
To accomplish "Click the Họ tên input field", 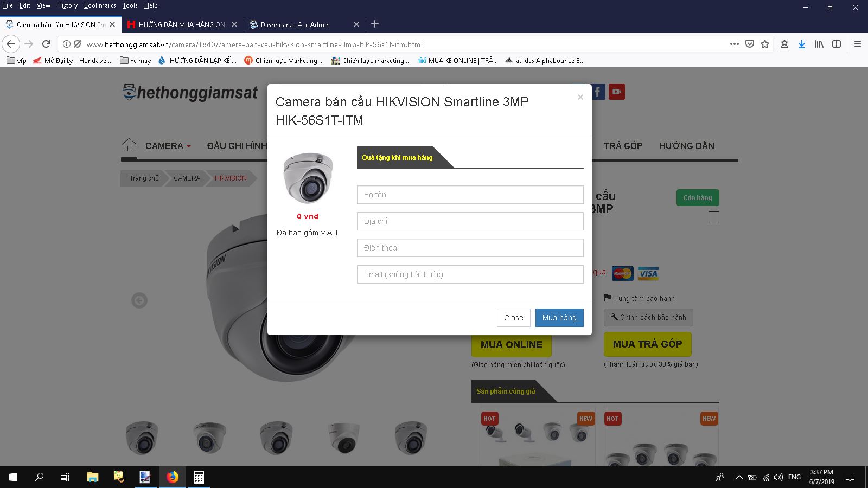I will 470,195.
